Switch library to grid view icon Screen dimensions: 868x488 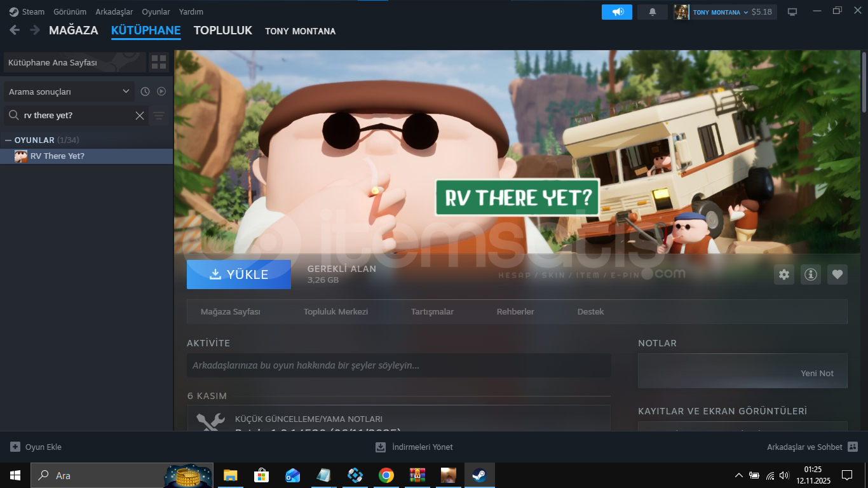click(159, 62)
